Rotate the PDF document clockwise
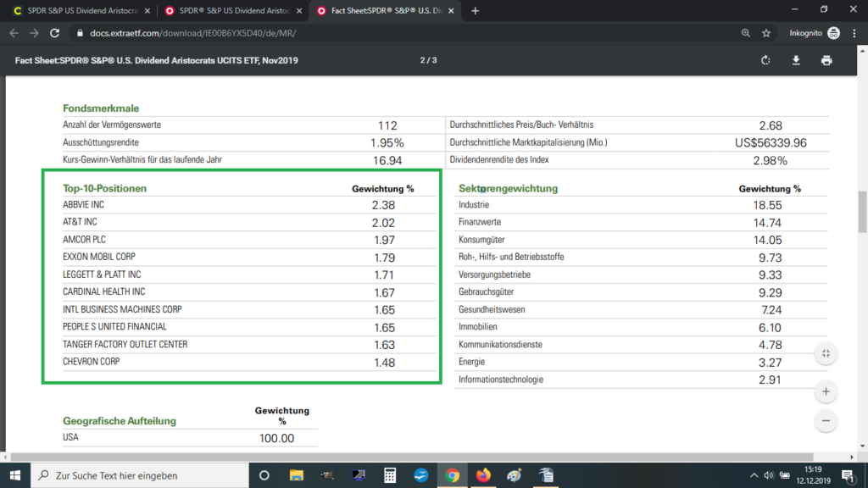Image resolution: width=868 pixels, height=488 pixels. click(765, 60)
